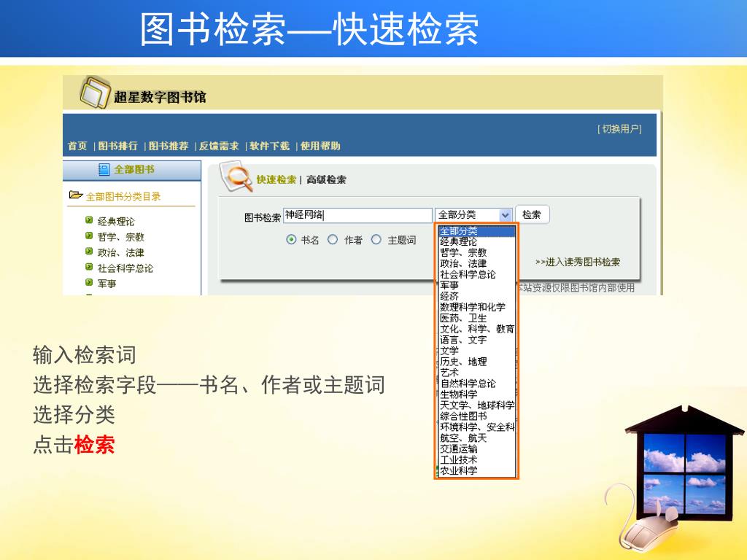Choose 生物科学 in the dropdown list

[x=476, y=394]
